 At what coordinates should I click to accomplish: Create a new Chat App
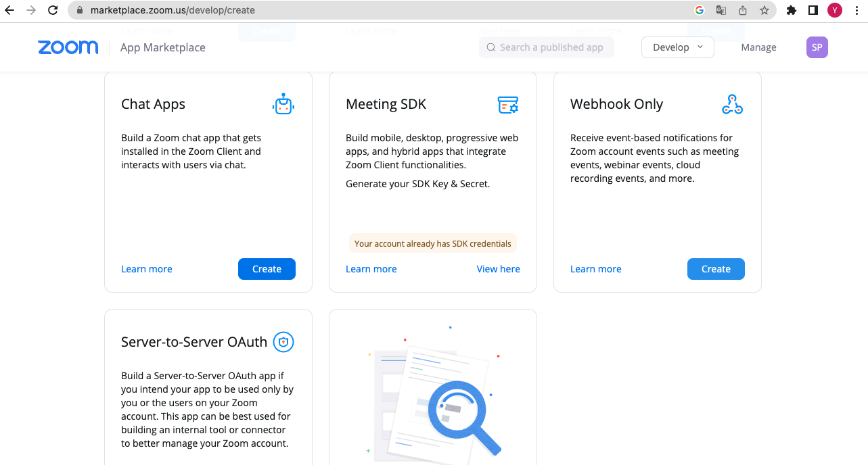click(x=267, y=268)
